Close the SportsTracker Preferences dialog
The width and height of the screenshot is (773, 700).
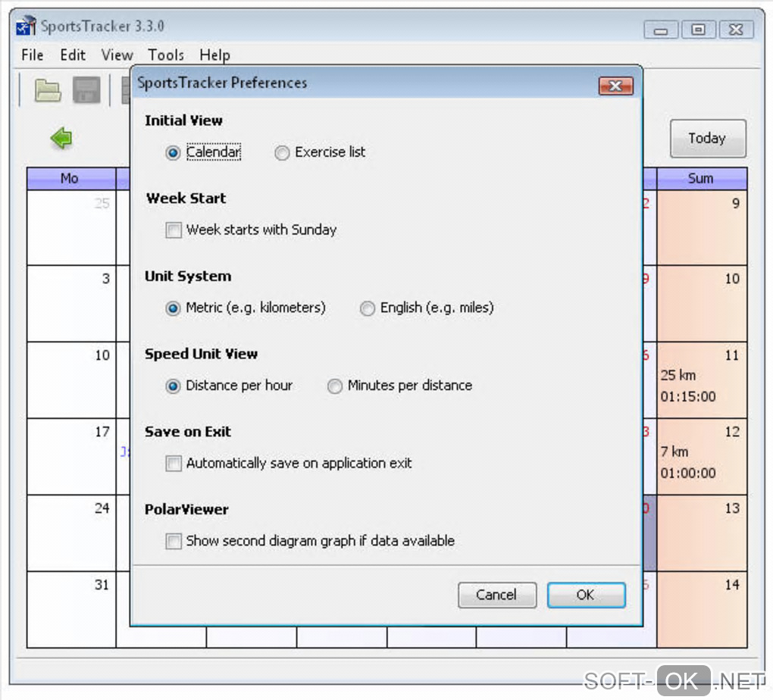pos(615,86)
